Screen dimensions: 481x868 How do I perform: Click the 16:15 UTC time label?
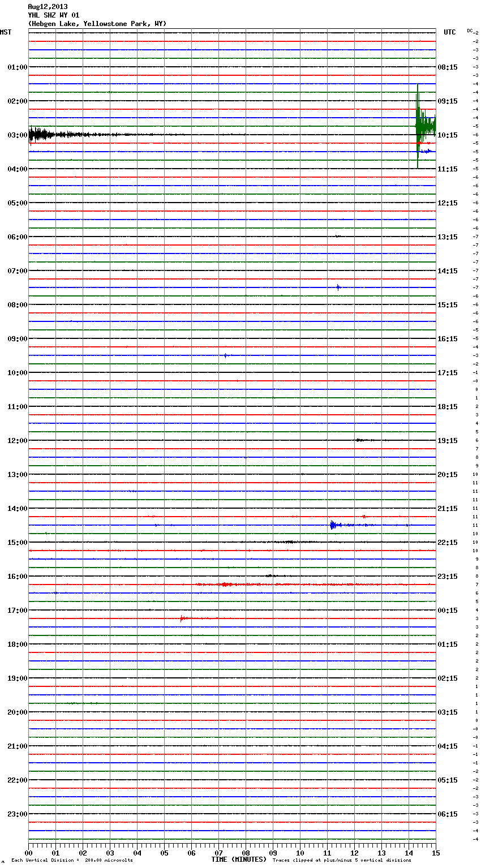[x=448, y=339]
